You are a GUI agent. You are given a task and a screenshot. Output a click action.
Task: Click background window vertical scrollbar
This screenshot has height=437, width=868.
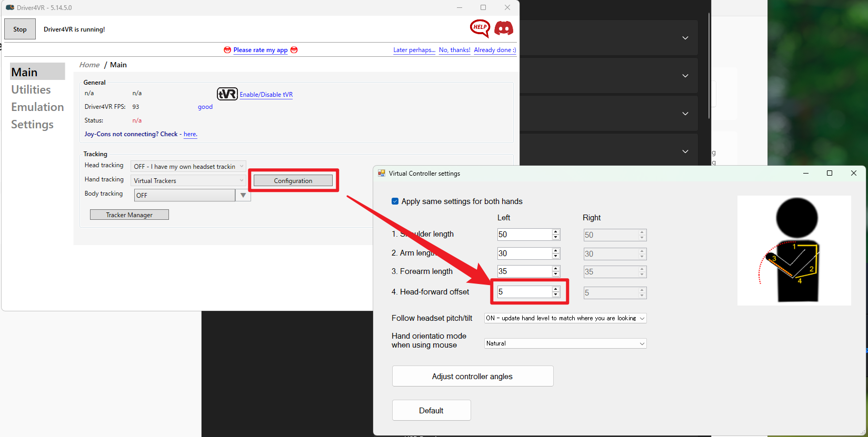(709, 66)
